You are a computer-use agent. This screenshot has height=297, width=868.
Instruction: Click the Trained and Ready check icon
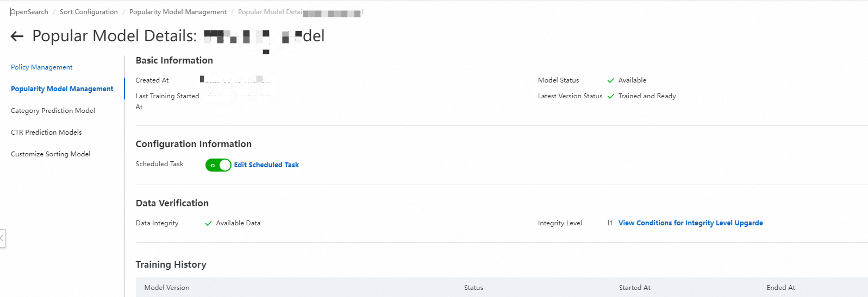coord(611,96)
